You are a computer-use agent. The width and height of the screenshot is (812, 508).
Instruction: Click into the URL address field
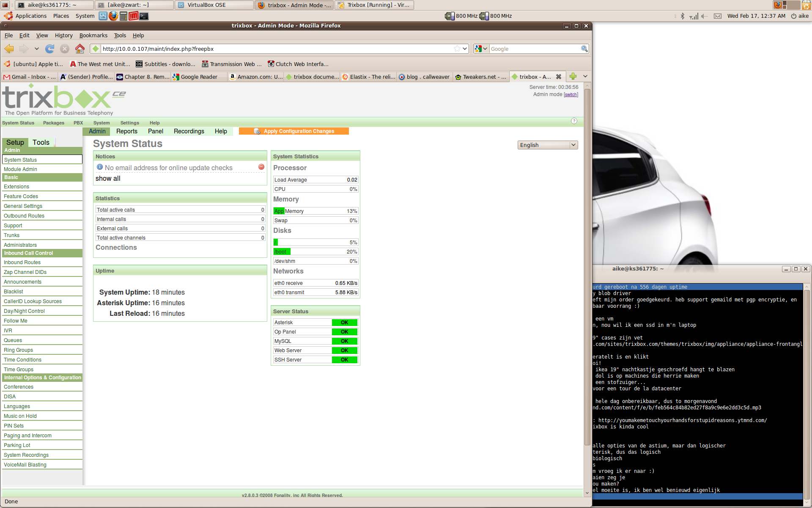coord(277,49)
